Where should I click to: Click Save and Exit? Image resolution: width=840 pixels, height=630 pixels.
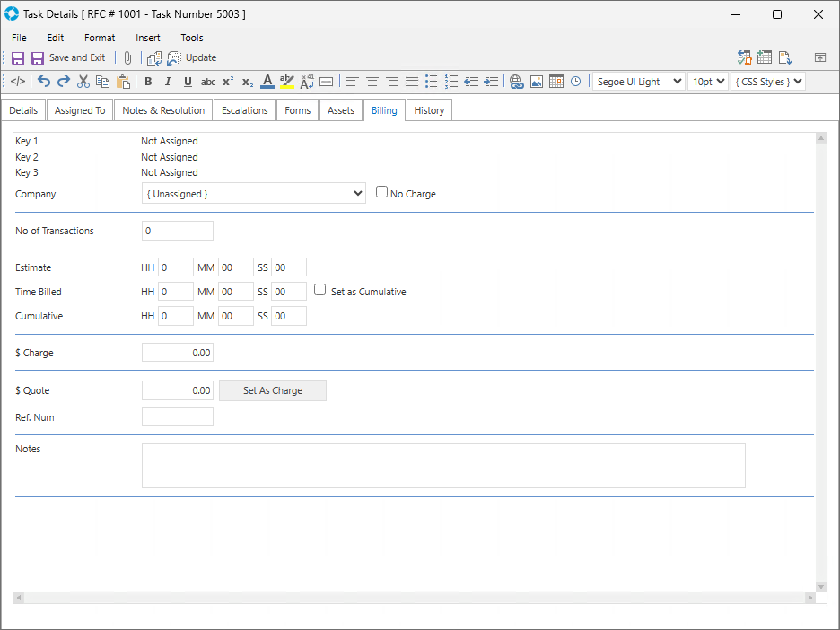(x=68, y=57)
